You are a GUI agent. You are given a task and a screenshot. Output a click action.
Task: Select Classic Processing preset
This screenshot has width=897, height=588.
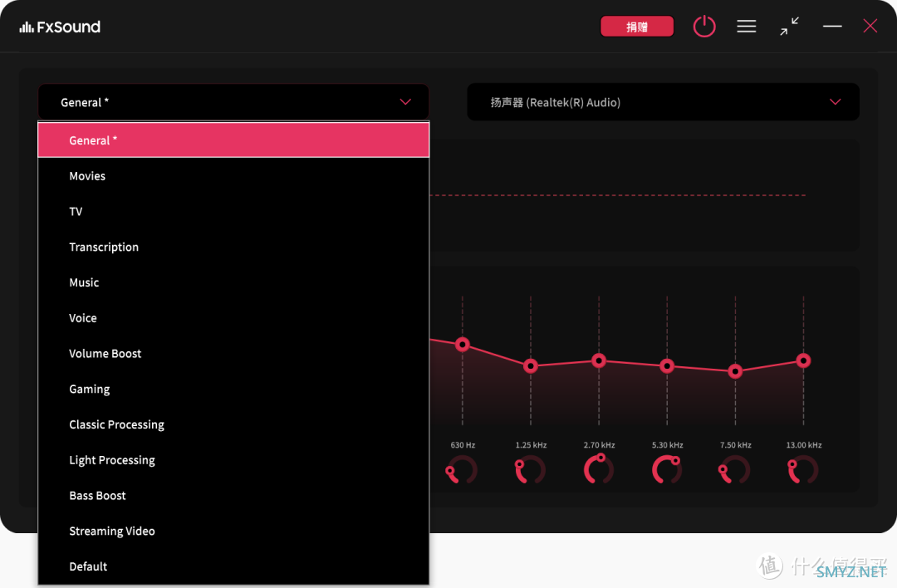pyautogui.click(x=233, y=424)
